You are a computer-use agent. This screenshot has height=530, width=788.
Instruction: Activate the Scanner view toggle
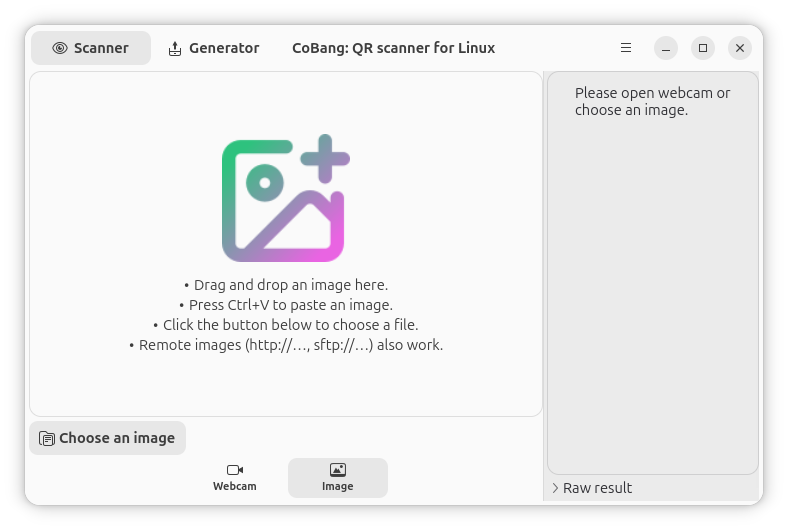[91, 48]
